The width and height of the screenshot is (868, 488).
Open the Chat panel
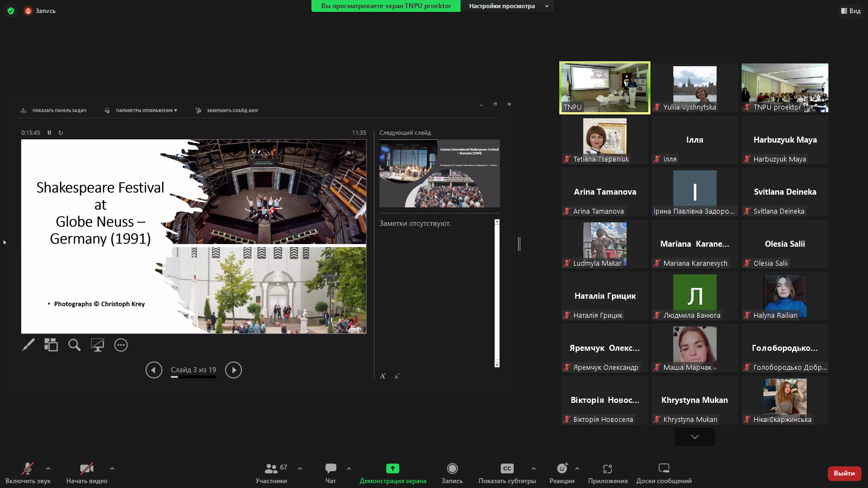(x=330, y=472)
